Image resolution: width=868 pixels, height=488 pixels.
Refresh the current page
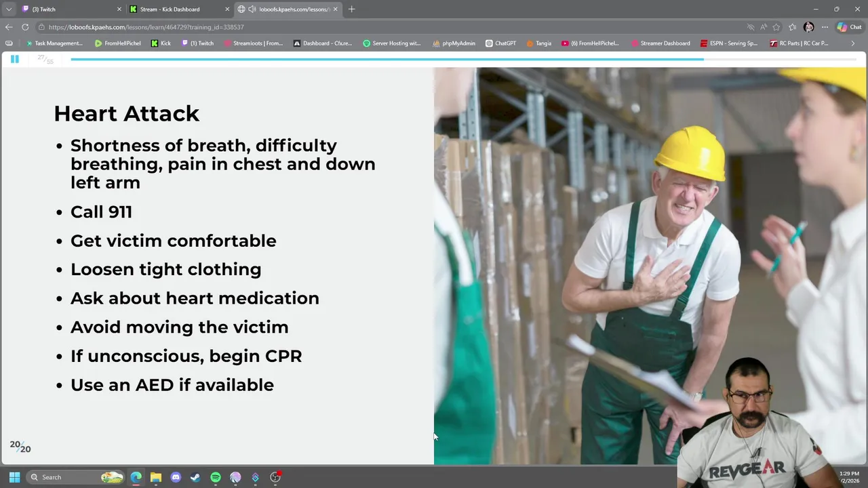[25, 27]
